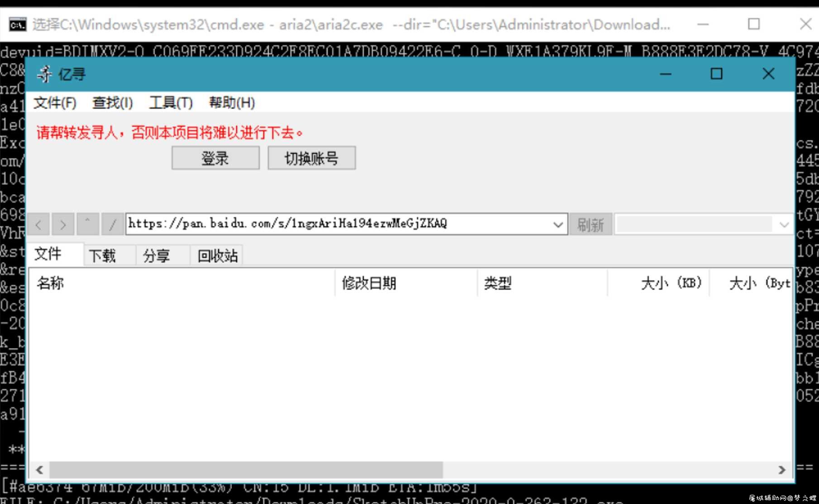Click the cmd.exe window icon
The width and height of the screenshot is (819, 504).
(18, 24)
